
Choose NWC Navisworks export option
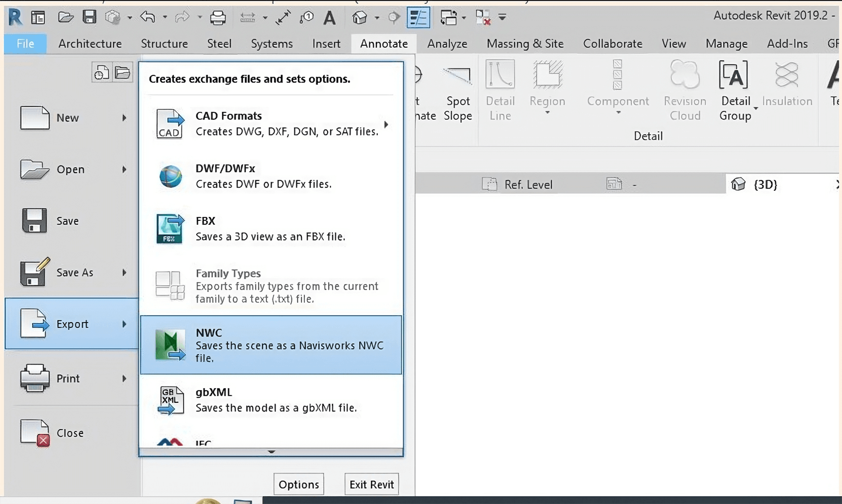pyautogui.click(x=271, y=345)
